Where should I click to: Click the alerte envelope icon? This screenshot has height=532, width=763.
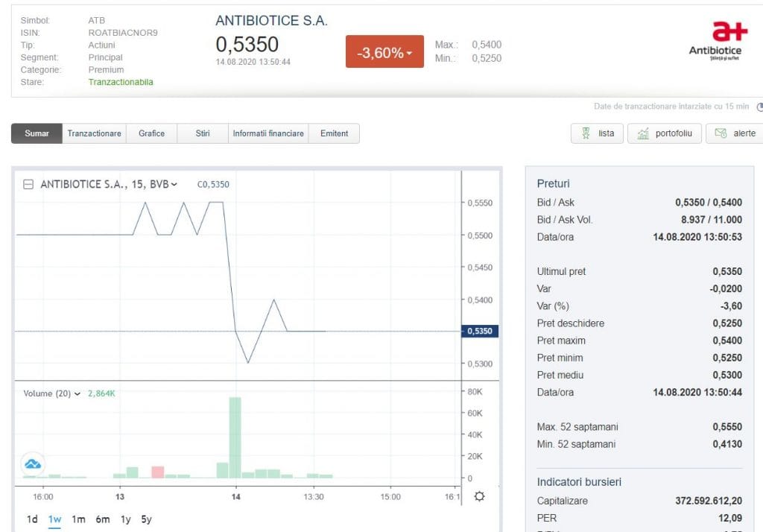tap(721, 133)
